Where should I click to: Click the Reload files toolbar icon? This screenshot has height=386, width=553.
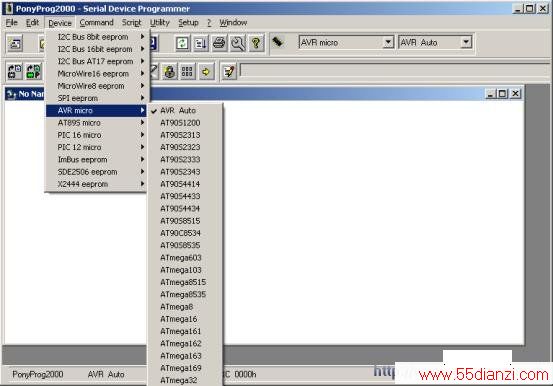182,43
